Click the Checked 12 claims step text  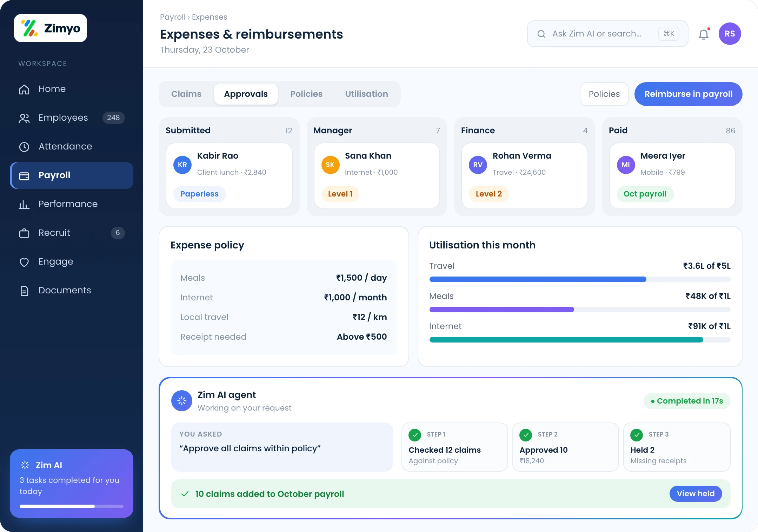click(445, 450)
